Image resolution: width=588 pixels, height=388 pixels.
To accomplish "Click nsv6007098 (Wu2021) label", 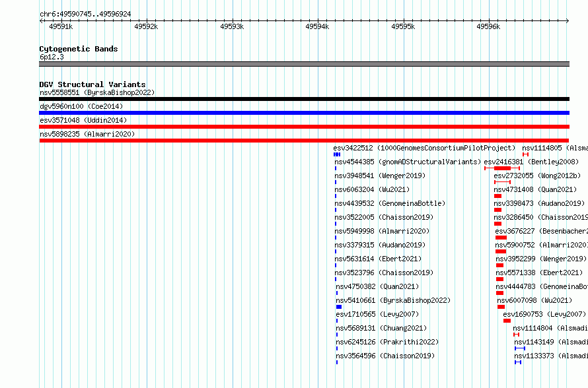I will 534,300.
